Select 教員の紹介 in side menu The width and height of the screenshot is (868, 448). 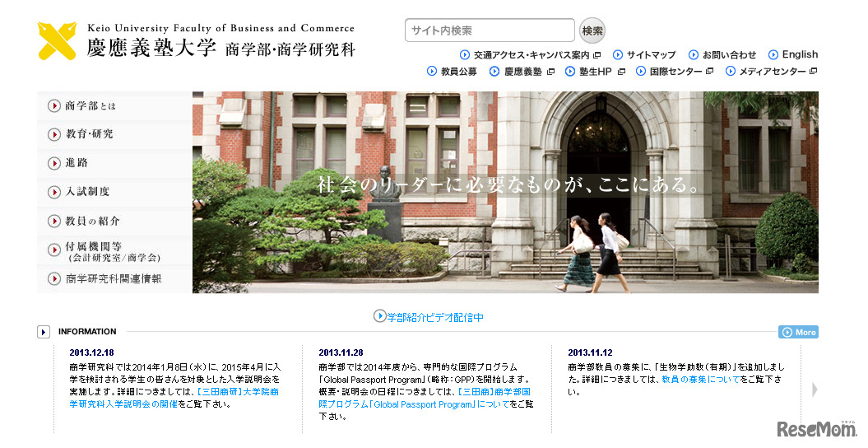(114, 221)
